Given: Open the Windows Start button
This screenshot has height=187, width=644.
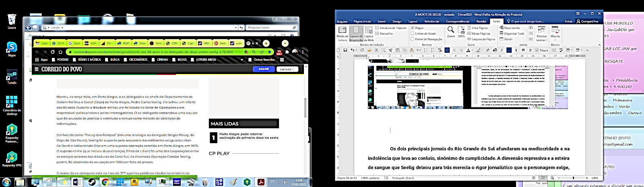Looking at the screenshot, I should (x=7, y=182).
